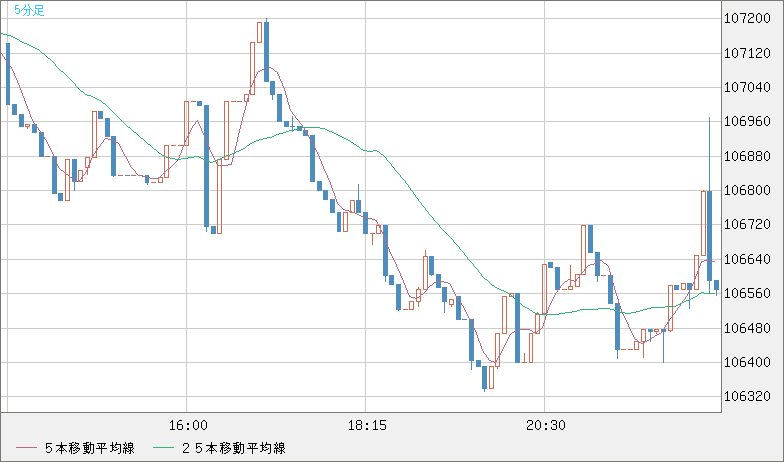Click the 106640 price axis label
This screenshot has width=784, height=462.
point(747,260)
